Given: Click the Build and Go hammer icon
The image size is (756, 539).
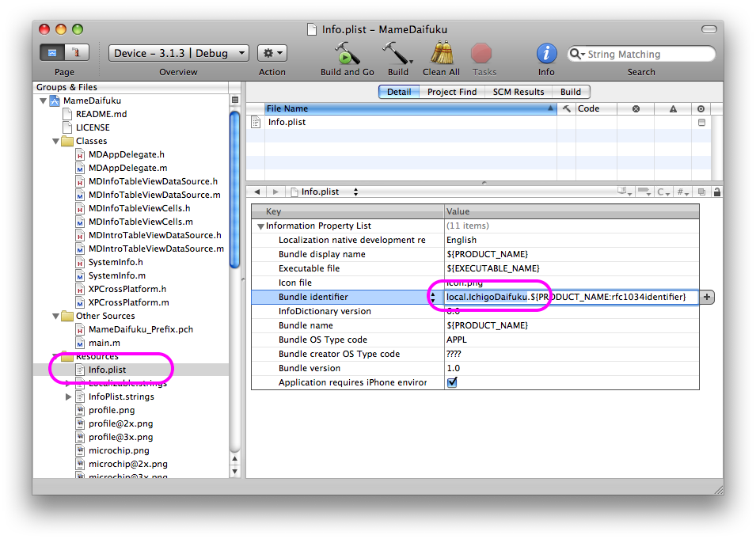Looking at the screenshot, I should click(x=347, y=54).
